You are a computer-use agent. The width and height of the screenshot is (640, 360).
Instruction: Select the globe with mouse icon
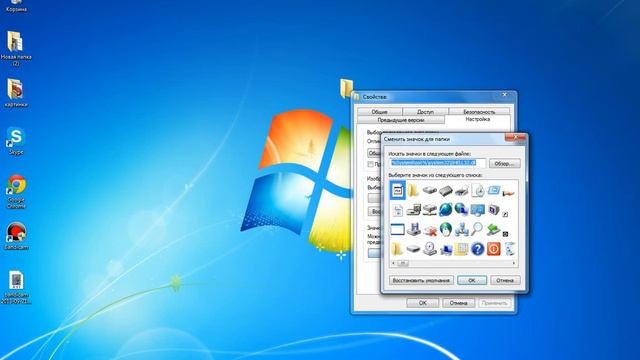(446, 229)
